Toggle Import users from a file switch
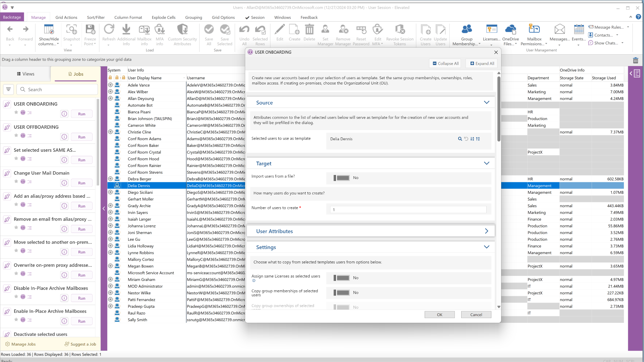This screenshot has width=644, height=362. tap(341, 178)
